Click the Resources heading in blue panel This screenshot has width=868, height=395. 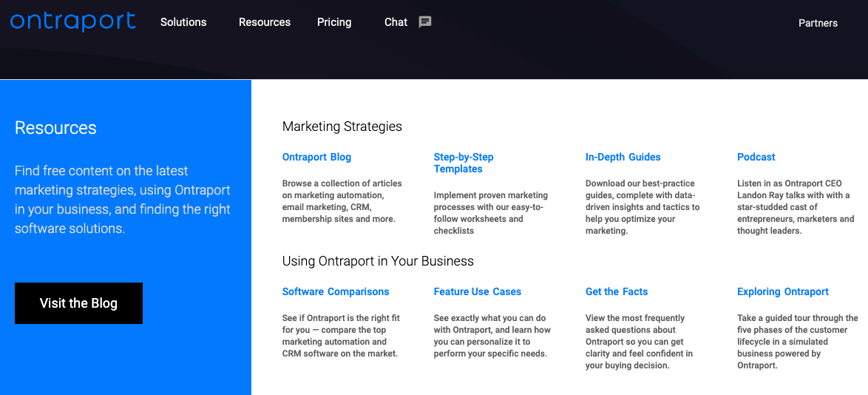pos(56,128)
